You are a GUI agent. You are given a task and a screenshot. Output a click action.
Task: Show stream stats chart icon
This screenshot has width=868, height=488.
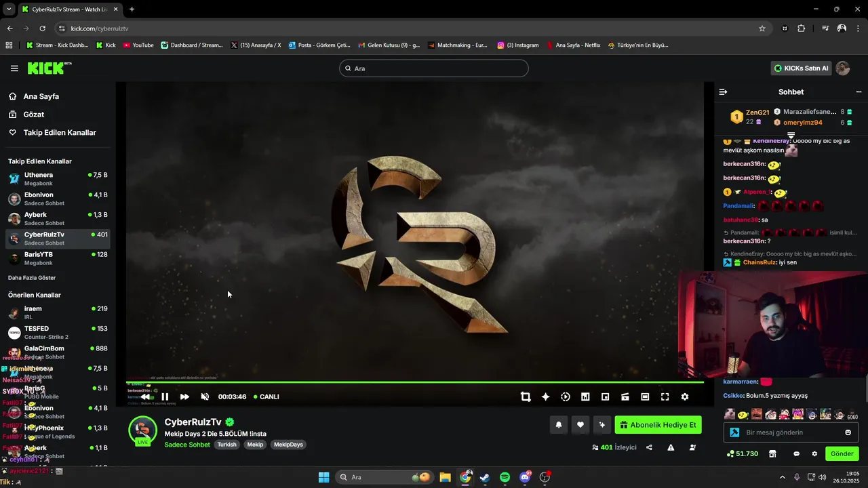[585, 397]
